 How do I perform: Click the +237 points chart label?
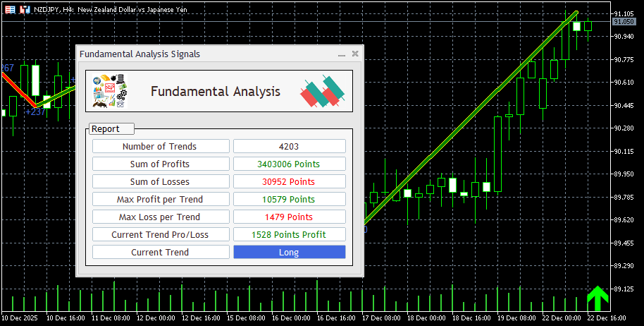coord(35,111)
